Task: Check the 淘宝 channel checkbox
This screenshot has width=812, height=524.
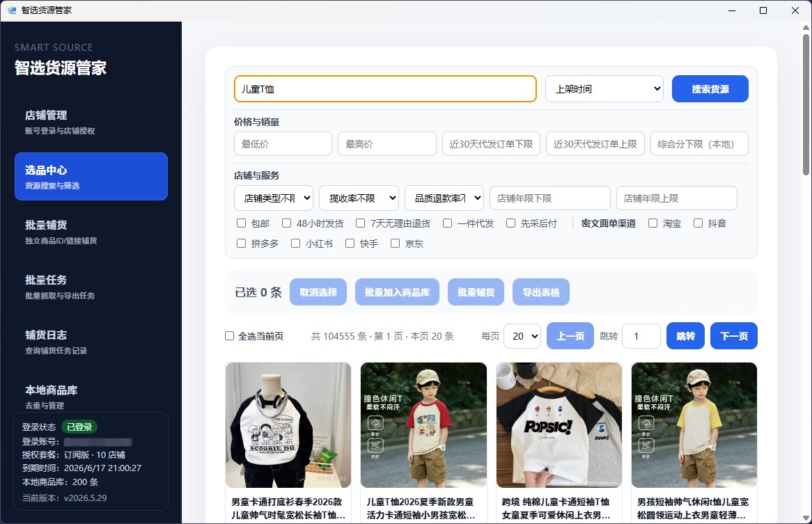Action: tap(653, 223)
